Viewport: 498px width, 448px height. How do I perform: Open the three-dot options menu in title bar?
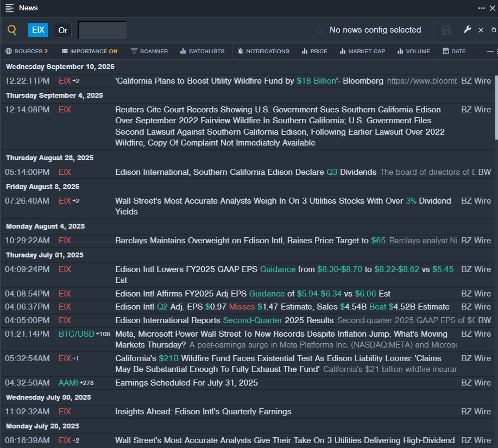pos(481,8)
